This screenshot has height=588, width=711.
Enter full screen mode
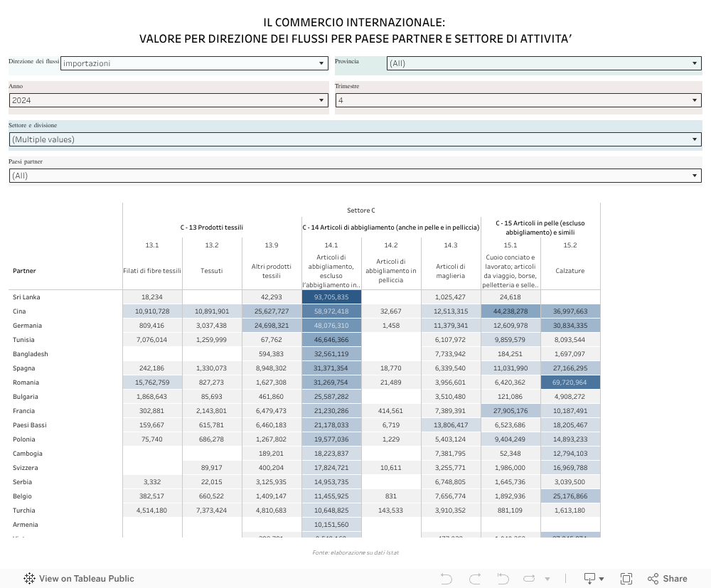(626, 579)
